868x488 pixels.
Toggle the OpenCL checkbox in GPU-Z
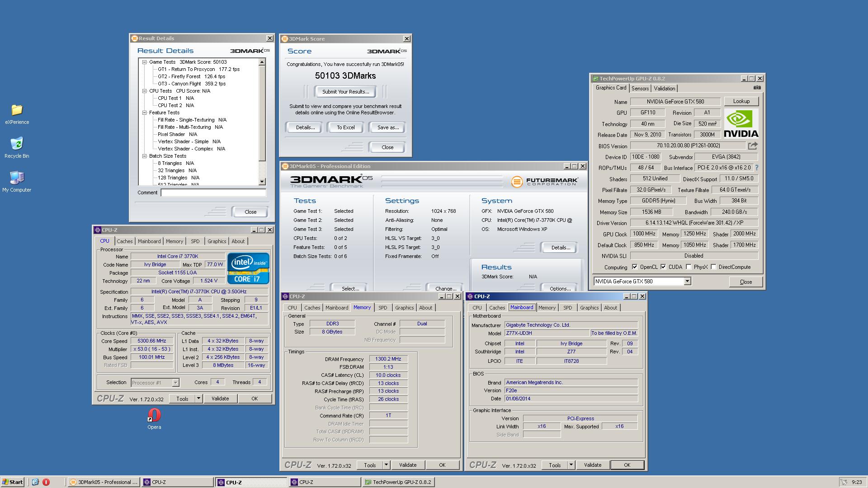click(x=635, y=267)
